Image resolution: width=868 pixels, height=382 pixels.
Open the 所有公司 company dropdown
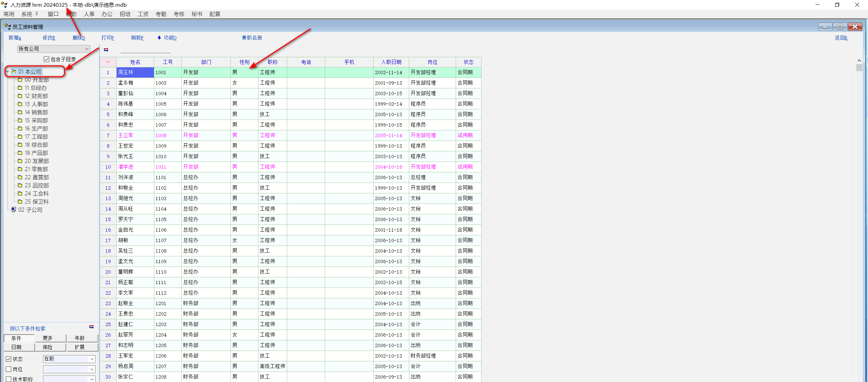pyautogui.click(x=87, y=49)
